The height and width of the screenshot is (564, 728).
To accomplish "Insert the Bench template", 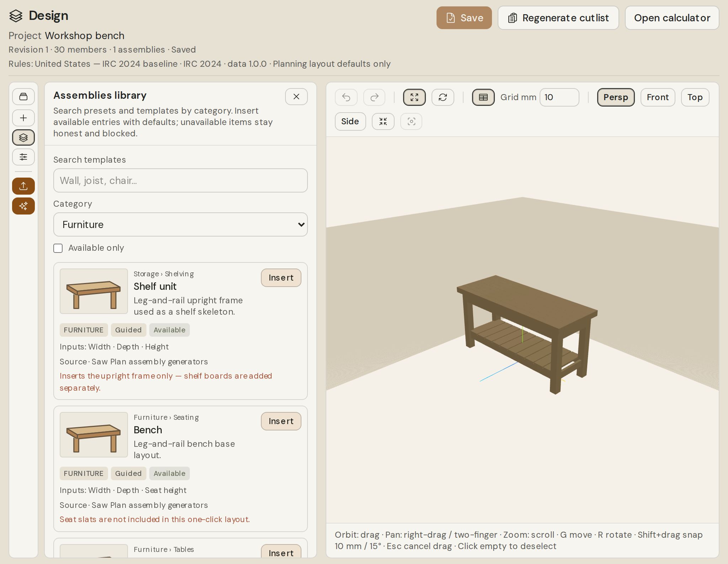I will pos(281,421).
